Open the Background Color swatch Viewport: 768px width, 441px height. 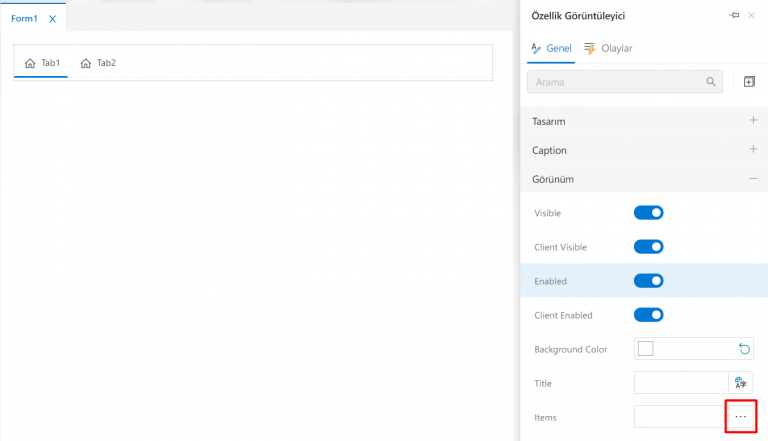[x=646, y=348]
